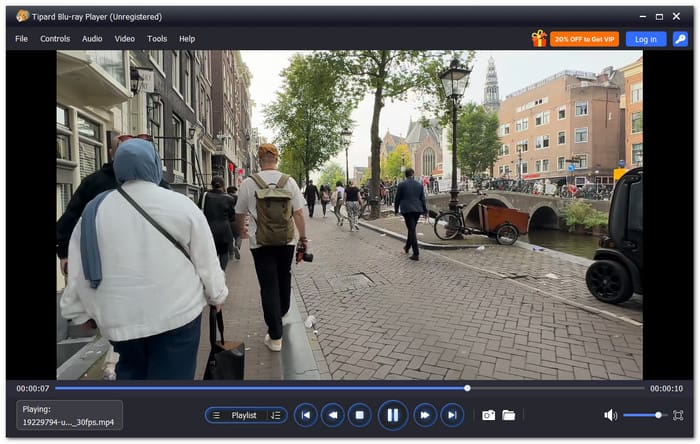Rewind the video with the backward button
Viewport: 700px width, 444px height.
pos(333,415)
